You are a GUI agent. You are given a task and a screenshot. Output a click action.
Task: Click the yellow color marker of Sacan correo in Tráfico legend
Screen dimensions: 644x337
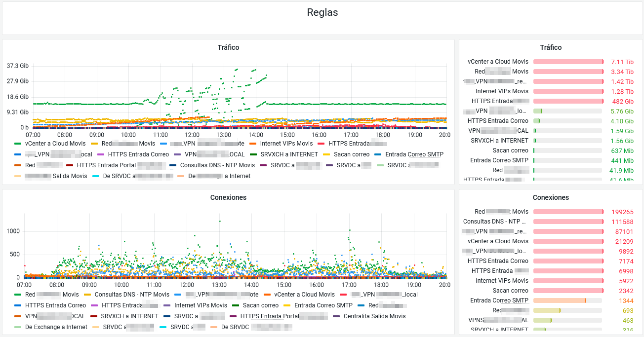coord(327,154)
